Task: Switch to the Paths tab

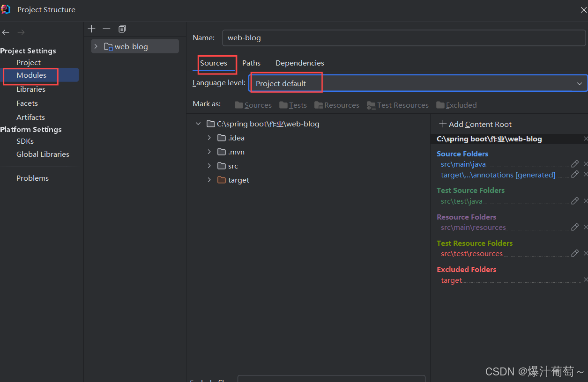Action: click(x=251, y=63)
